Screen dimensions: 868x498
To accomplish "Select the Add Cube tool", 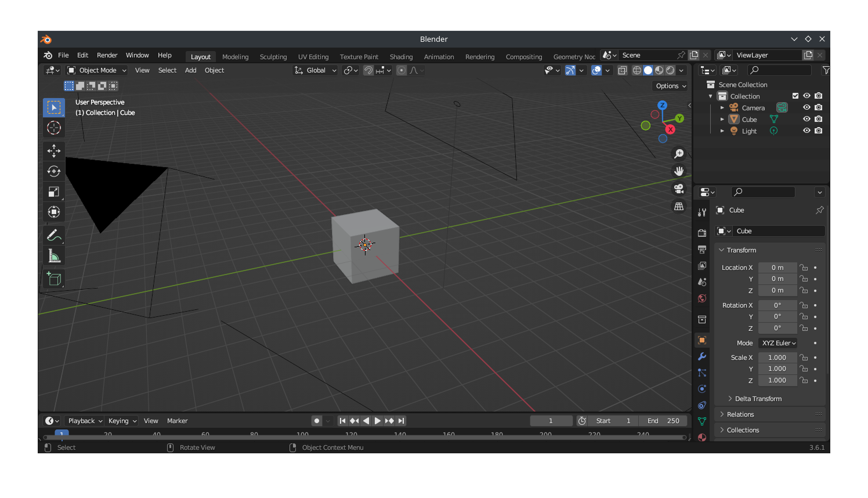I will (54, 279).
